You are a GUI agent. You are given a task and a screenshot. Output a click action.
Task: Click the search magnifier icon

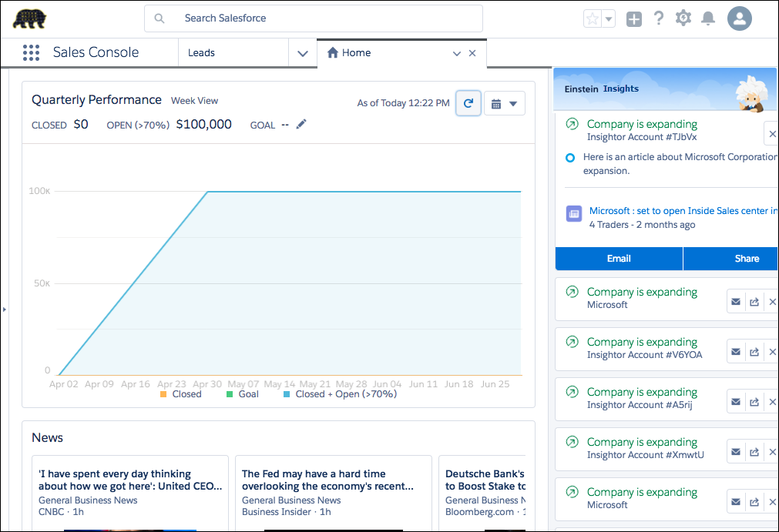159,18
